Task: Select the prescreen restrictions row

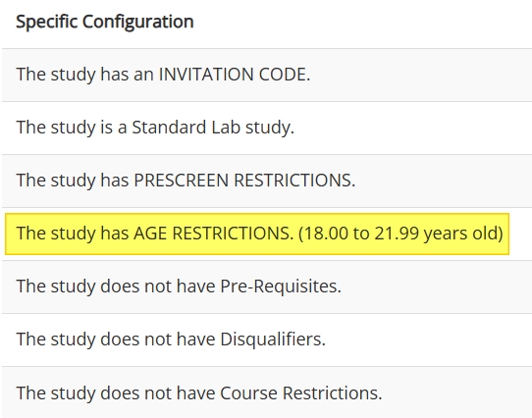Action: coord(267,181)
